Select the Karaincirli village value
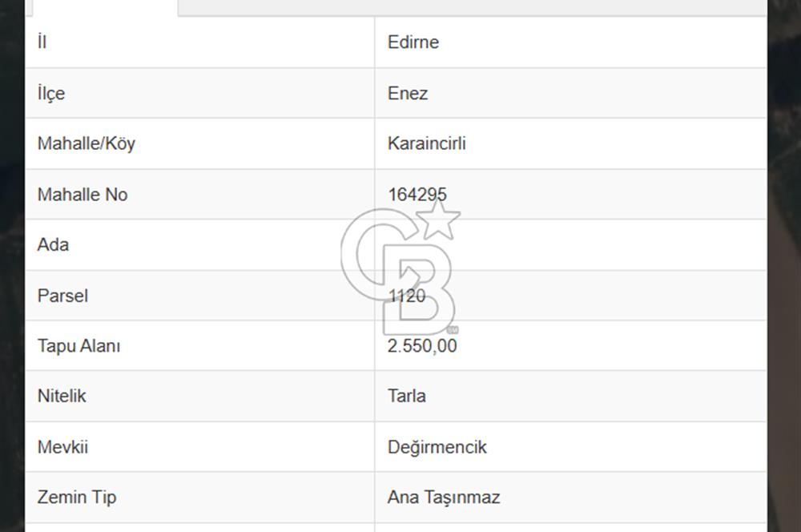Viewport: 801px width, 532px height. 428,143
